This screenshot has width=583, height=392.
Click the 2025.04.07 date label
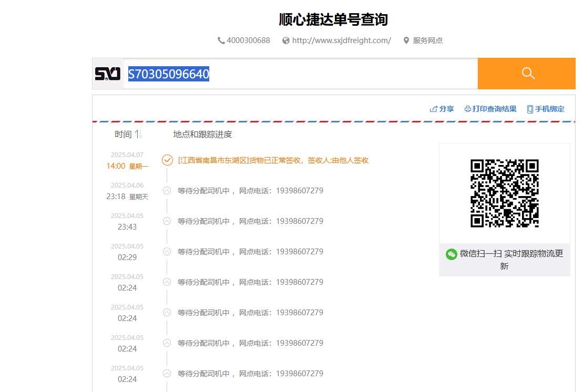click(x=127, y=155)
